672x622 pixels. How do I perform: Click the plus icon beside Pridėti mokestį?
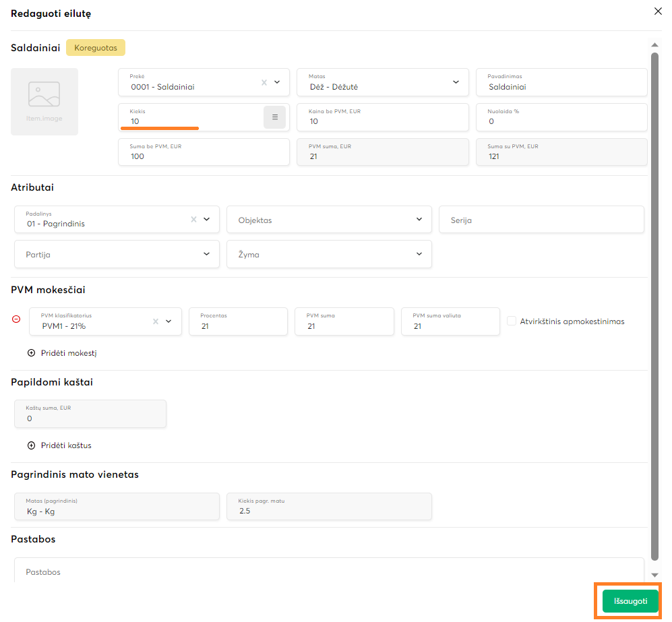31,352
